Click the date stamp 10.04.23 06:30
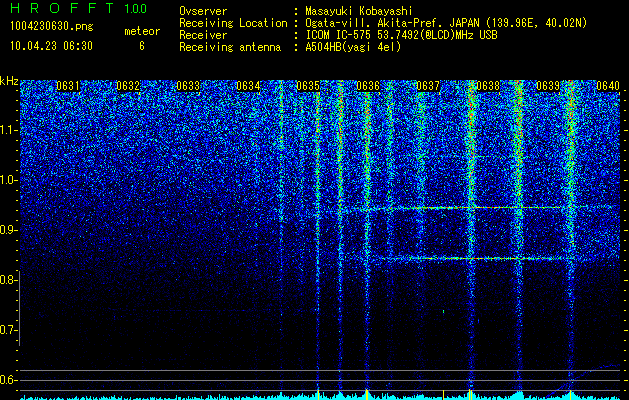The height and width of the screenshot is (400, 629). click(51, 46)
